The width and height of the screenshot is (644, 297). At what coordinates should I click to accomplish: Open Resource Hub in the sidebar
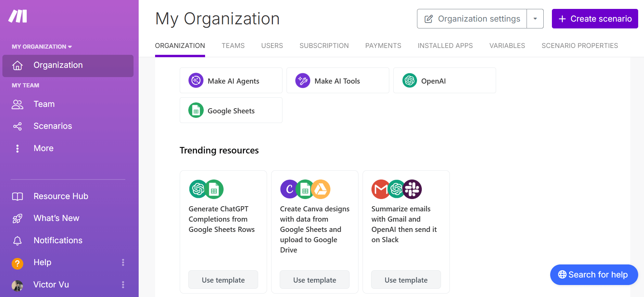61,196
